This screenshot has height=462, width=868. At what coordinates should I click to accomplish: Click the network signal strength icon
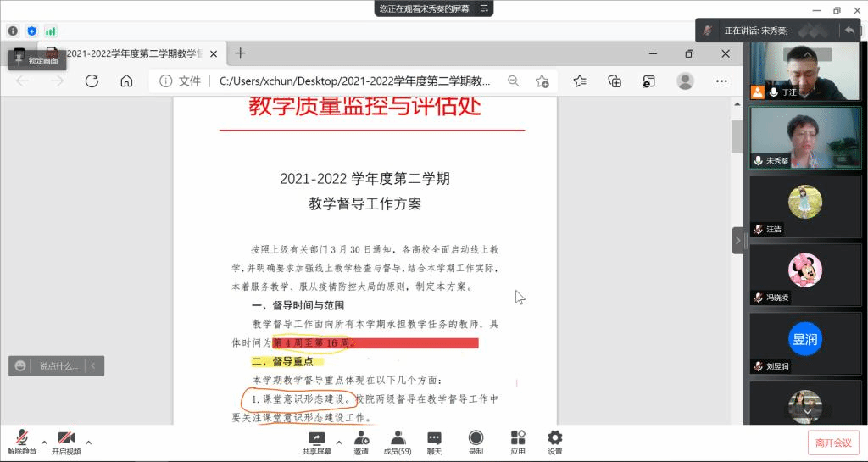pos(51,31)
